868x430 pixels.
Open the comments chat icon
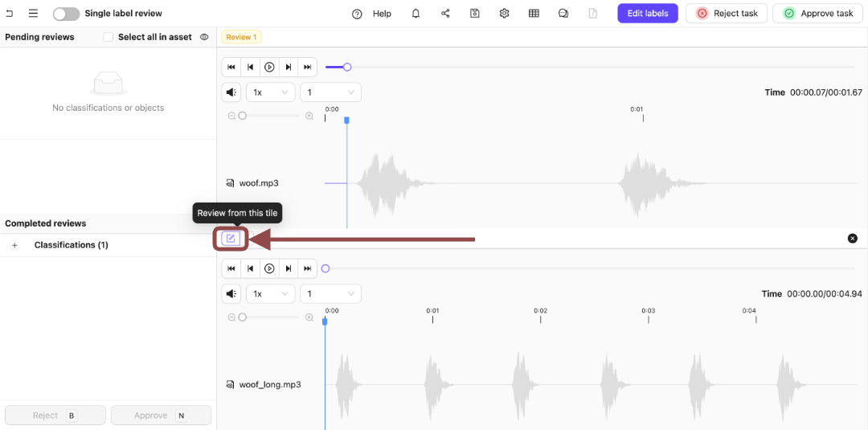point(563,14)
